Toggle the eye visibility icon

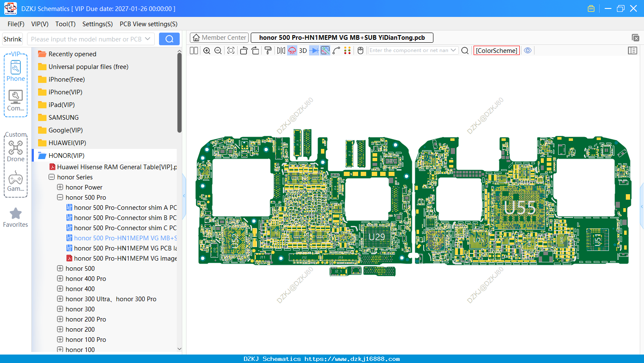click(x=528, y=50)
